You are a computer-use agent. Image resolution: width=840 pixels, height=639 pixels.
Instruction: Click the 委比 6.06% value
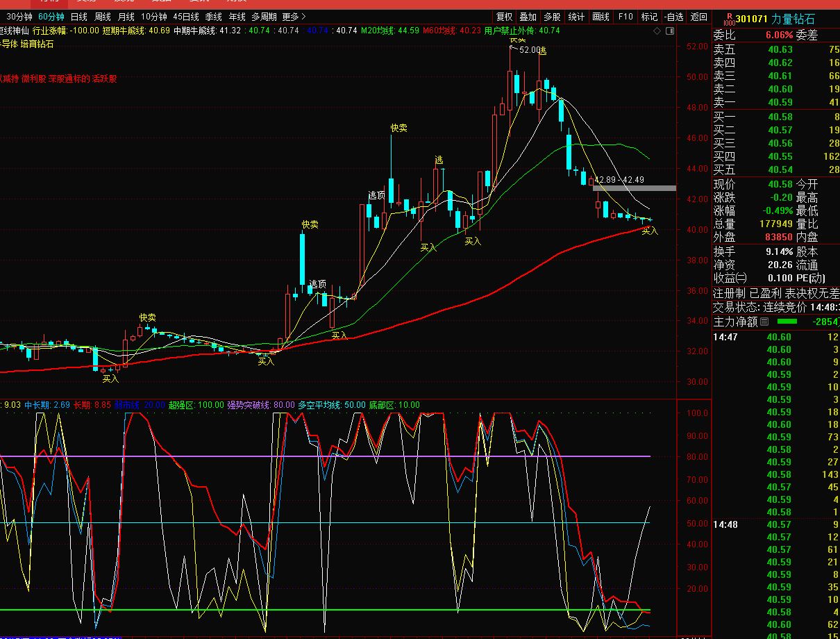coord(779,35)
